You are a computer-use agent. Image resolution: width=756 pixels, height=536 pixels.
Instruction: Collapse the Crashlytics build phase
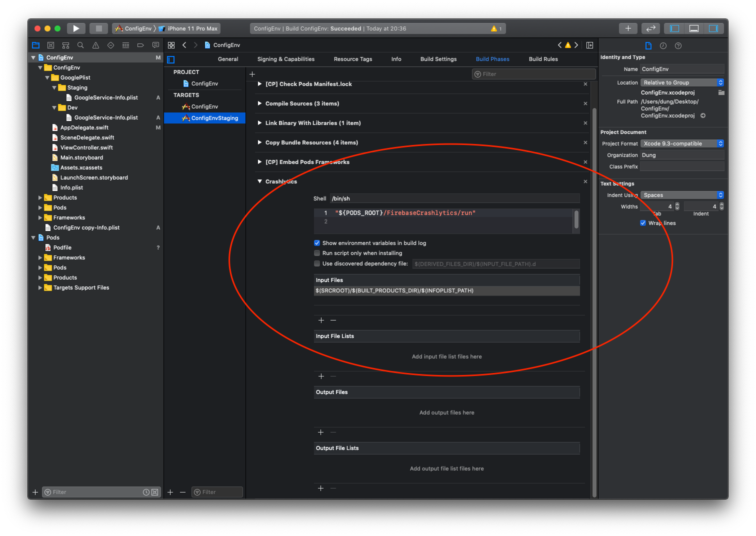point(259,181)
